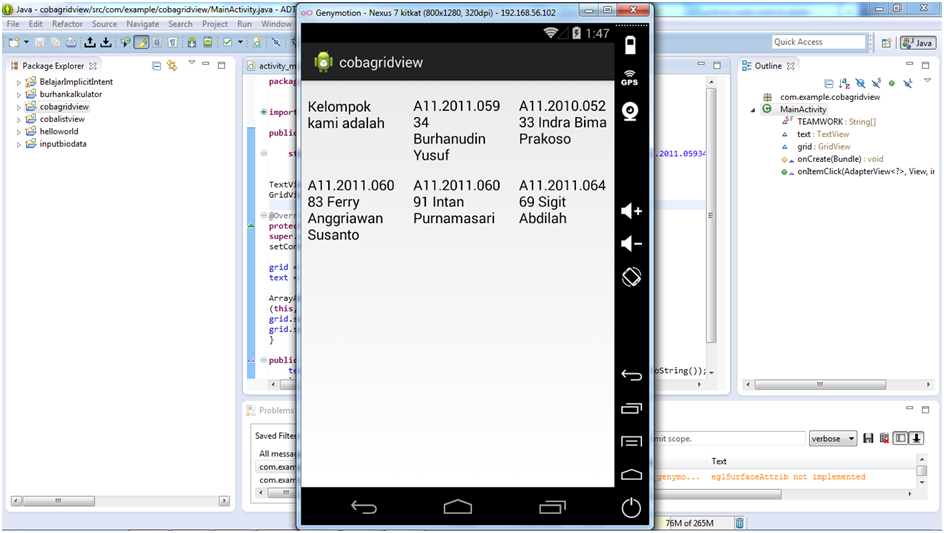Open the verbose log level dropdown
Viewport: 944px width, 533px height.
tap(833, 438)
